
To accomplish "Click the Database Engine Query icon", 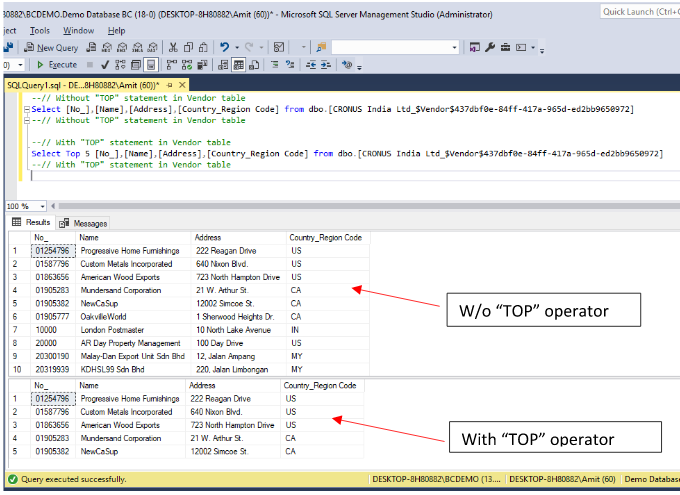I will (x=91, y=47).
